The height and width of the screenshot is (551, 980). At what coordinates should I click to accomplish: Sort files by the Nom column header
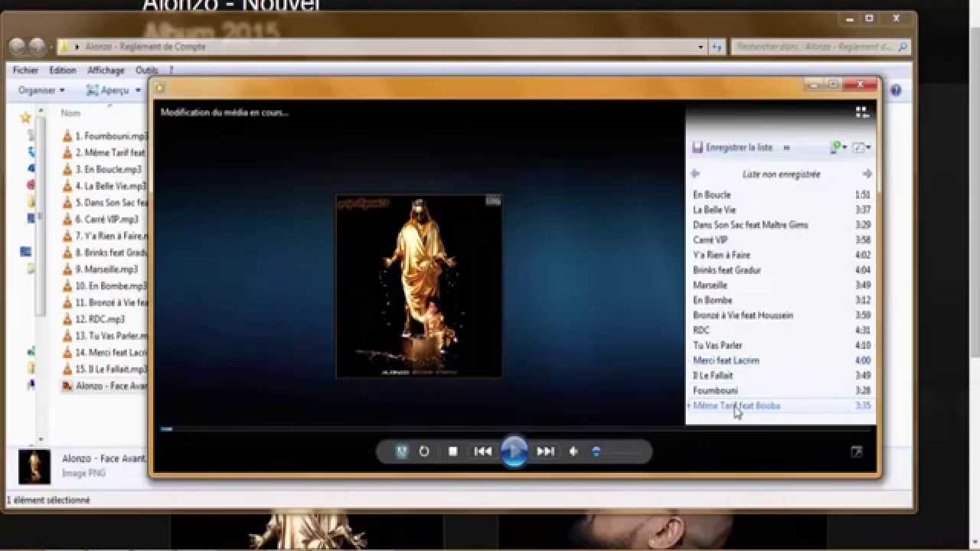[x=70, y=112]
